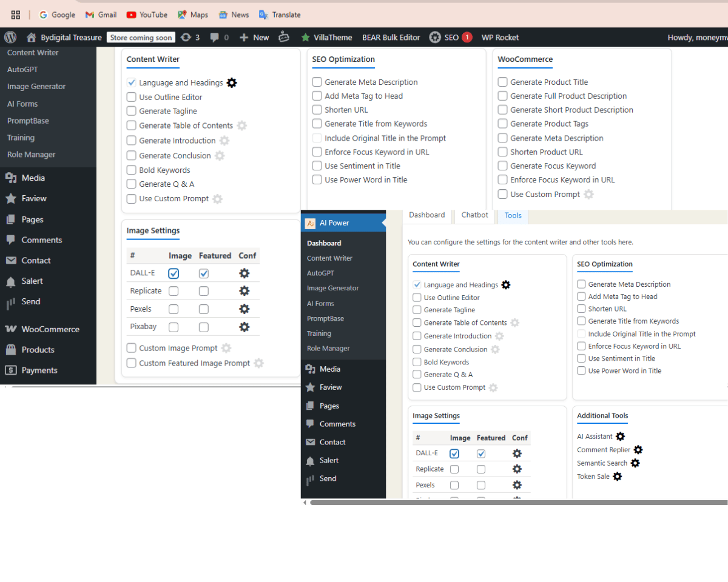Open the Comment Replier settings gear

point(638,450)
